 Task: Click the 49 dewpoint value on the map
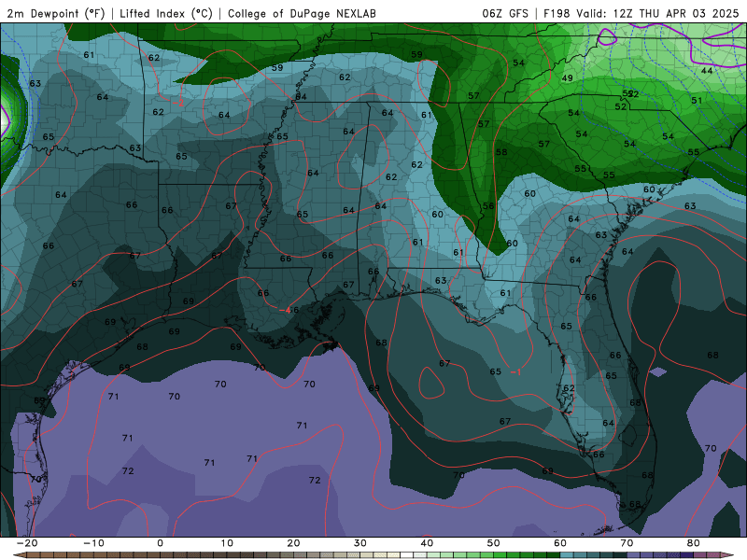point(567,78)
